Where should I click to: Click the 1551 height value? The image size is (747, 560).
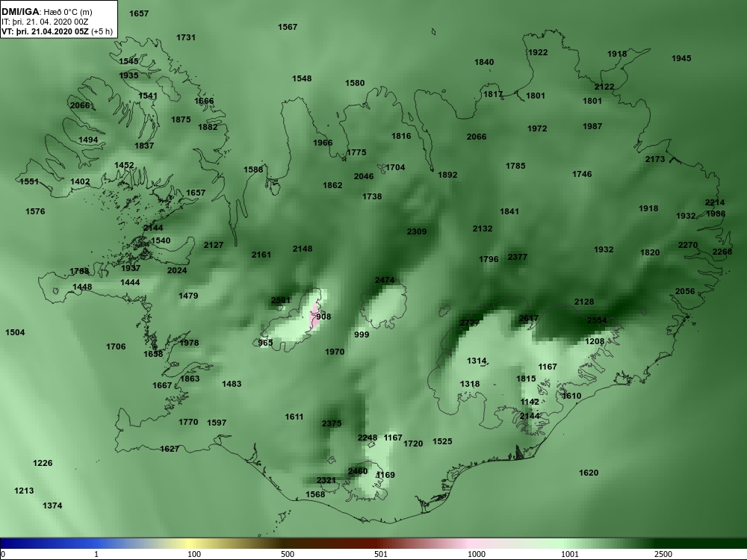[29, 181]
